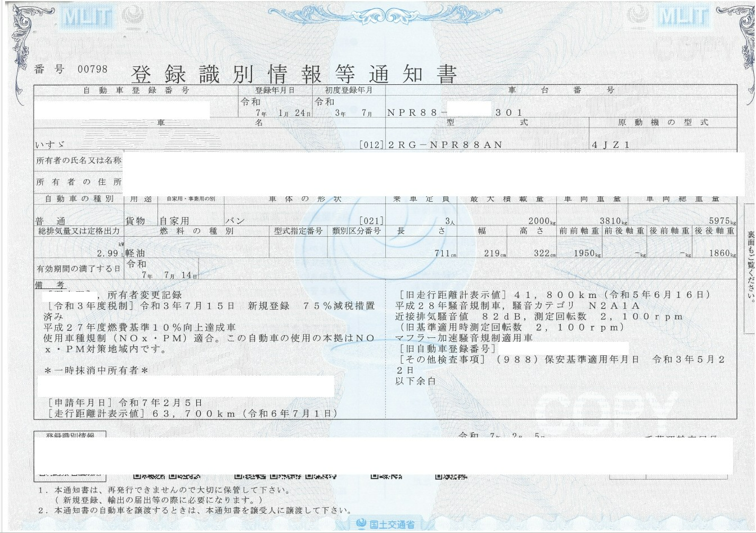
Task: Click the seating capacity 3人
Action: pyautogui.click(x=449, y=222)
